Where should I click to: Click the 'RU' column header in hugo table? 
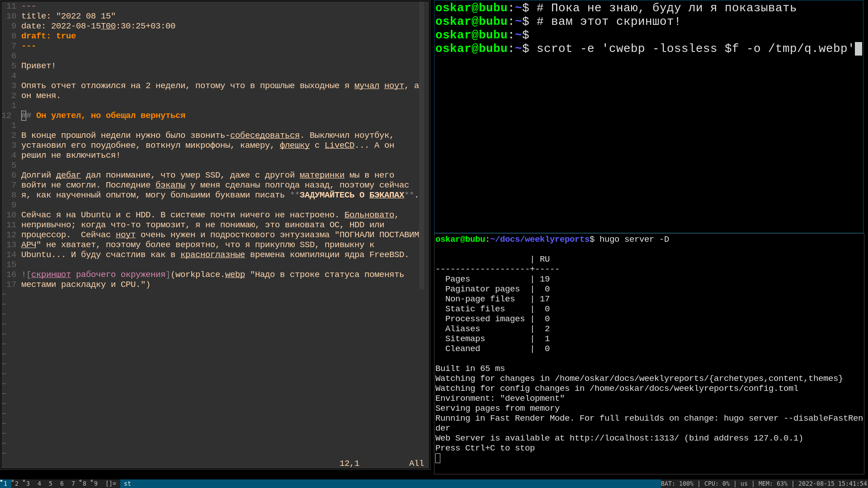click(545, 259)
